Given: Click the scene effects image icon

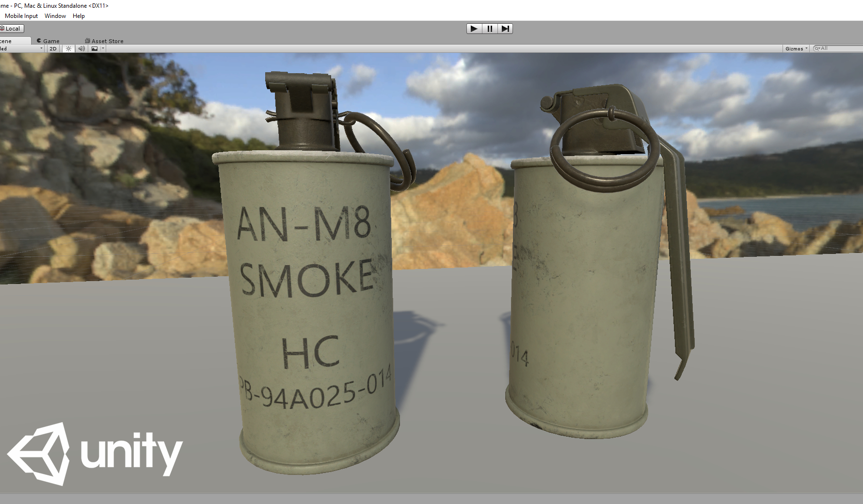Looking at the screenshot, I should click(x=94, y=48).
